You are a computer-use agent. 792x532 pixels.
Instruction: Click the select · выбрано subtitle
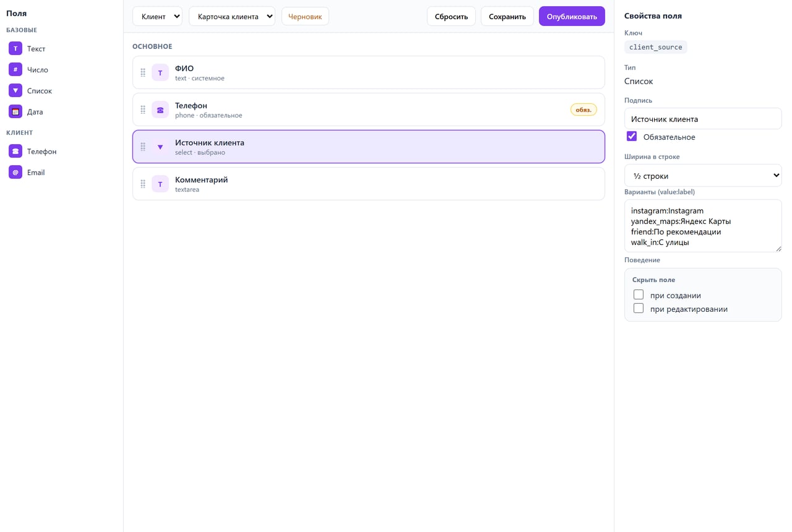(200, 153)
